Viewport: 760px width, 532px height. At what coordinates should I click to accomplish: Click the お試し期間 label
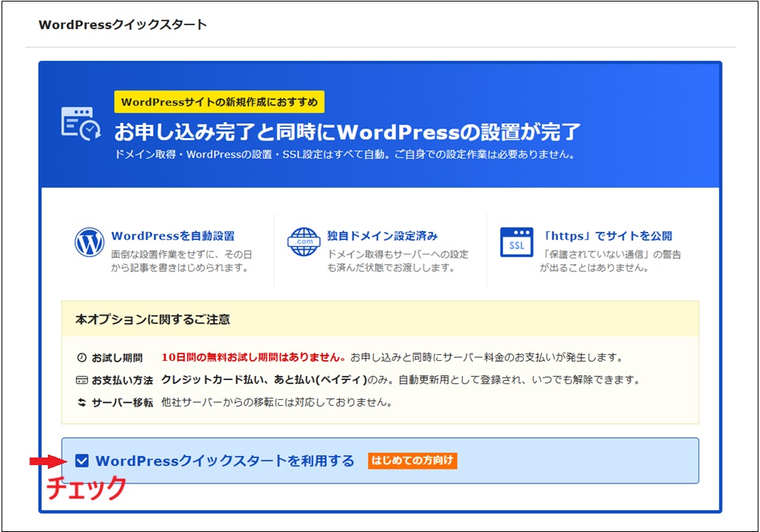click(x=117, y=358)
